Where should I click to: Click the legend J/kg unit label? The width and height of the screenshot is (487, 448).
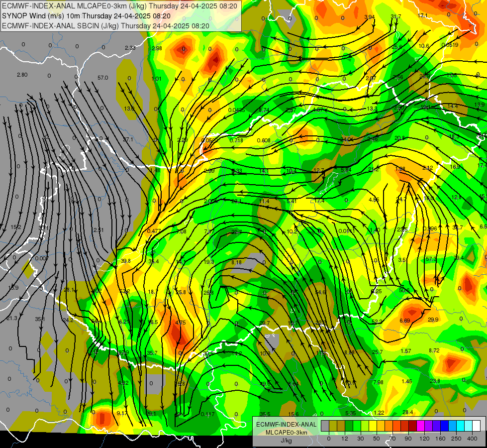pos(286,440)
